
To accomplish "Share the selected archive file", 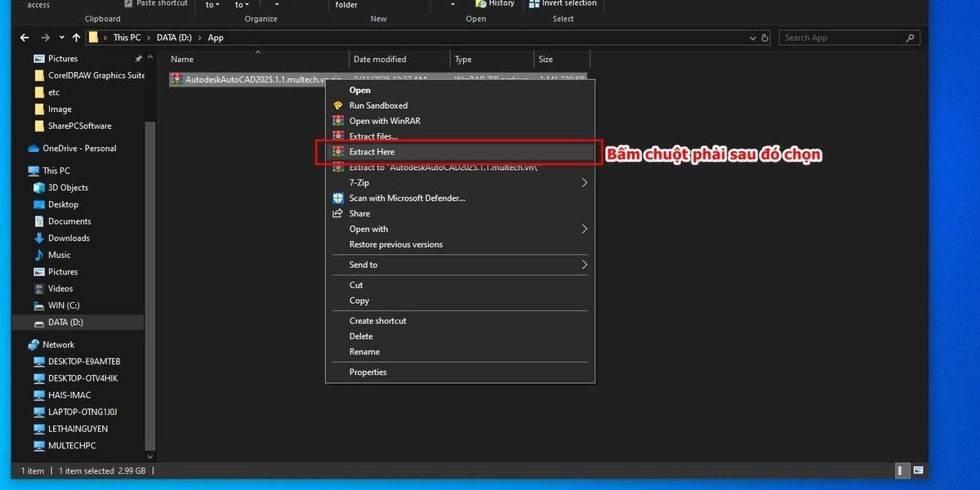I will point(359,213).
